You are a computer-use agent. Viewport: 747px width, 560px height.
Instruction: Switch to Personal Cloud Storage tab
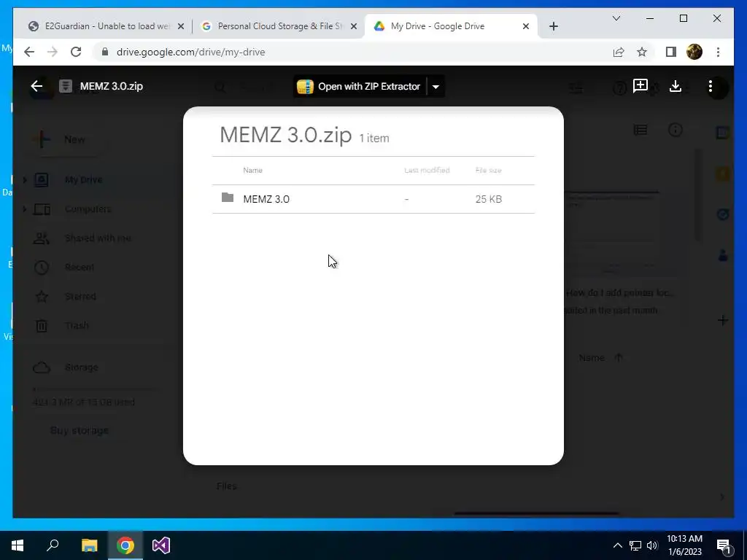(279, 26)
